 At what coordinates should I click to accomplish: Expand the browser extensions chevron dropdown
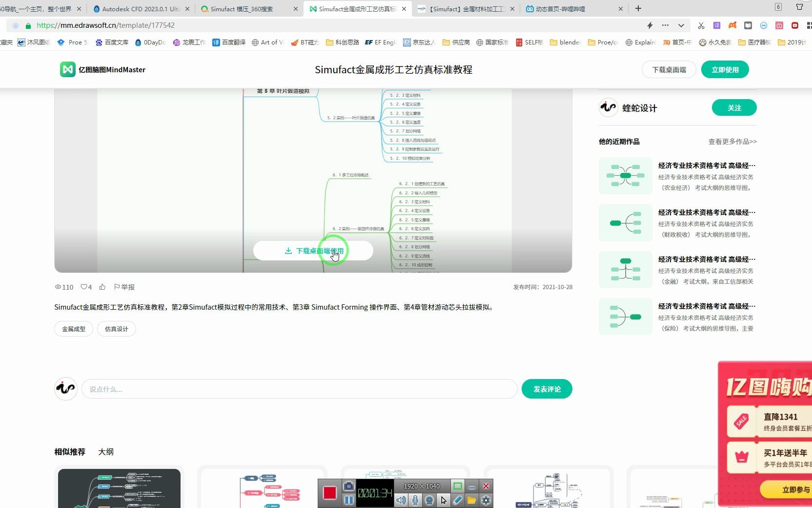point(681,25)
